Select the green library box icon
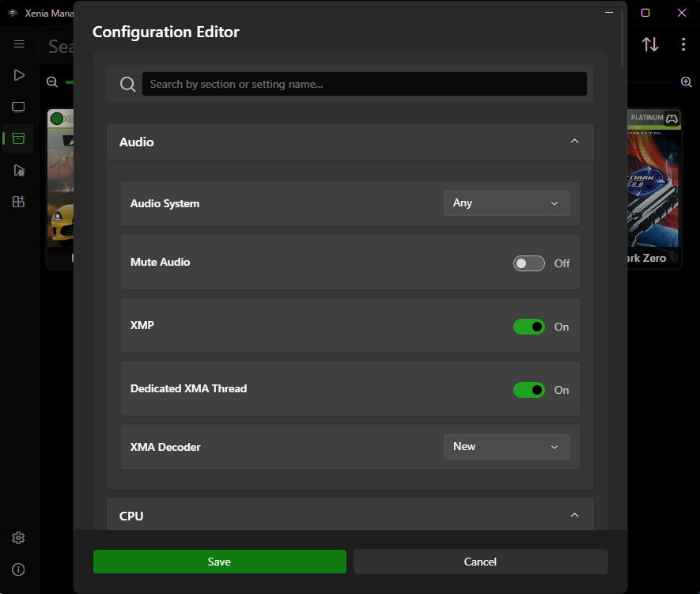The width and height of the screenshot is (700, 594). pyautogui.click(x=18, y=138)
